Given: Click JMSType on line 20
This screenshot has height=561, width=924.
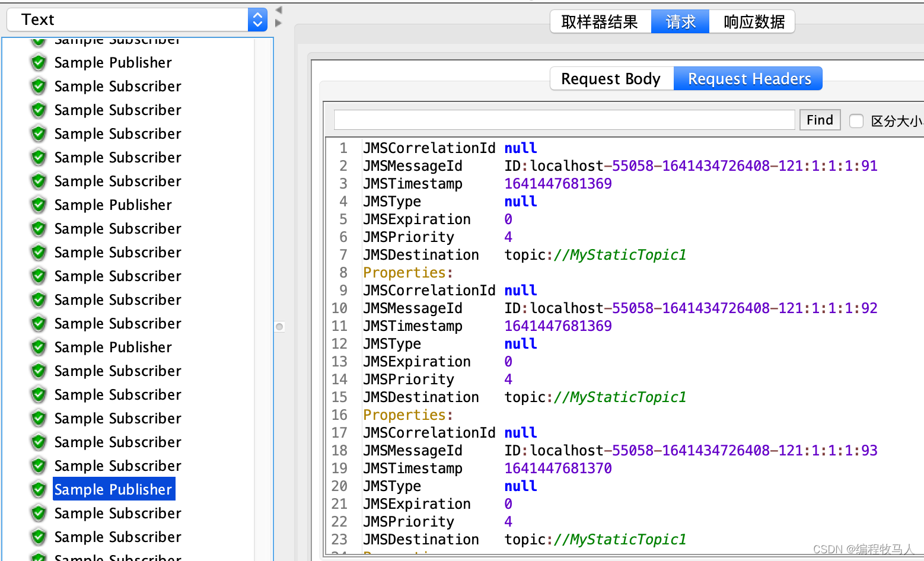Looking at the screenshot, I should pos(392,486).
